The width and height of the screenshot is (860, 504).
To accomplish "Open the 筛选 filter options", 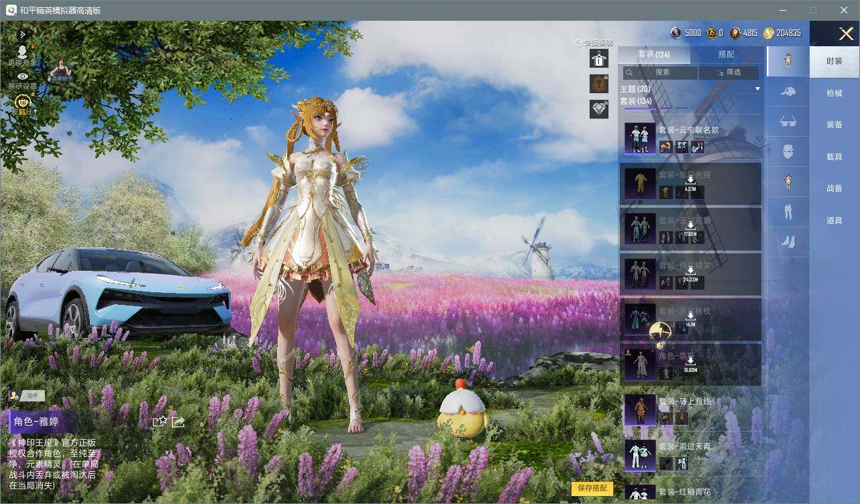I will [x=729, y=72].
